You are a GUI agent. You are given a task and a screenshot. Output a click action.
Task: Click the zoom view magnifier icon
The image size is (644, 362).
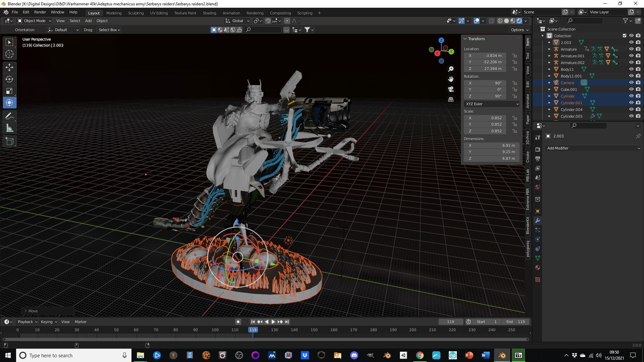[x=451, y=69]
